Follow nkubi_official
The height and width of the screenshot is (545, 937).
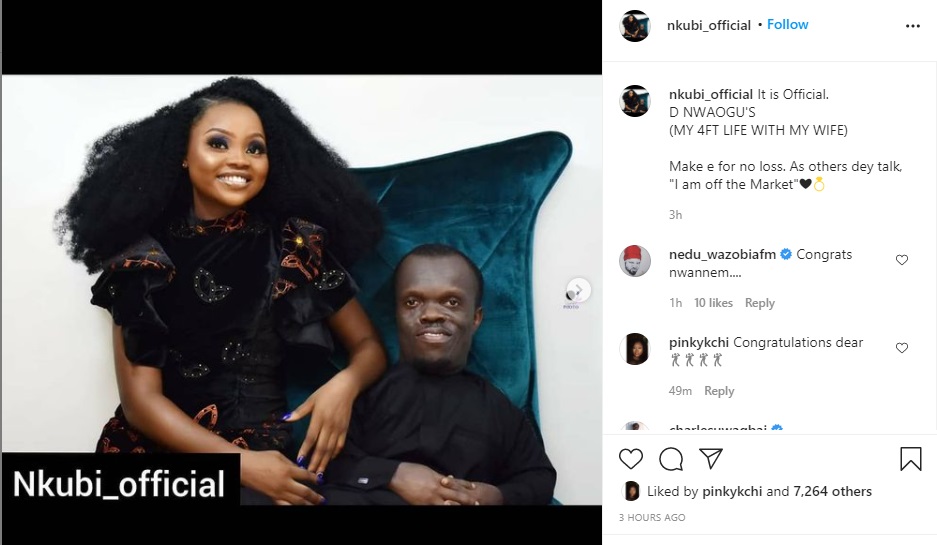pyautogui.click(x=788, y=25)
